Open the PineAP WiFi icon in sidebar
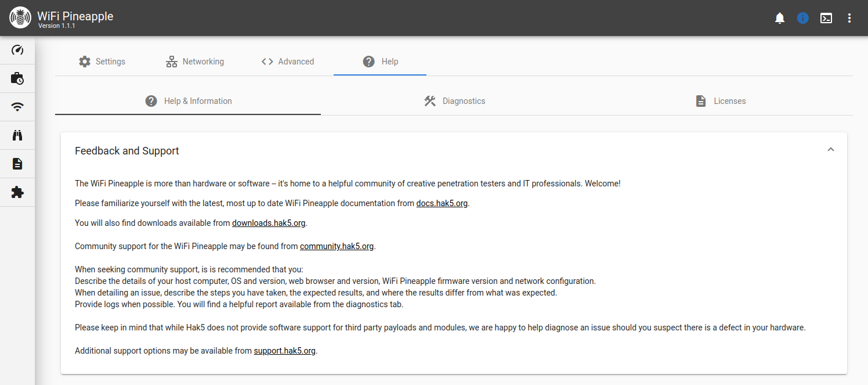This screenshot has height=385, width=868. pos(17,107)
